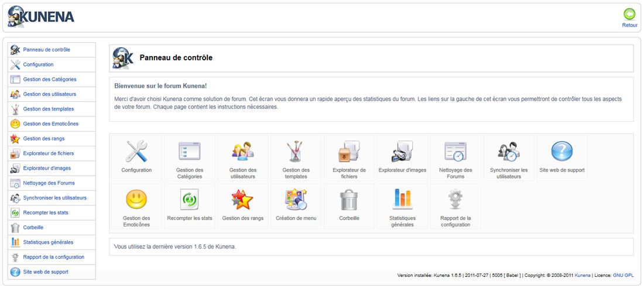Click the Kunena logo in the header
Screen dimensions: 644x288
click(x=41, y=17)
